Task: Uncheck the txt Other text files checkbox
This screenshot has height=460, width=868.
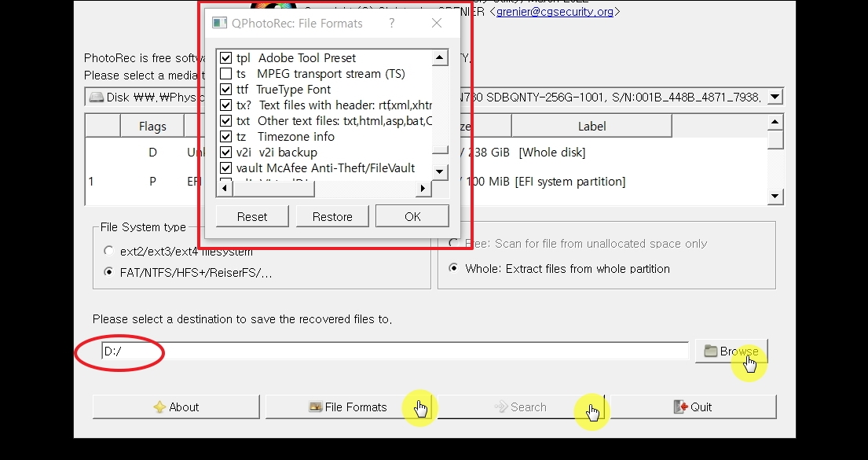Action: [225, 121]
